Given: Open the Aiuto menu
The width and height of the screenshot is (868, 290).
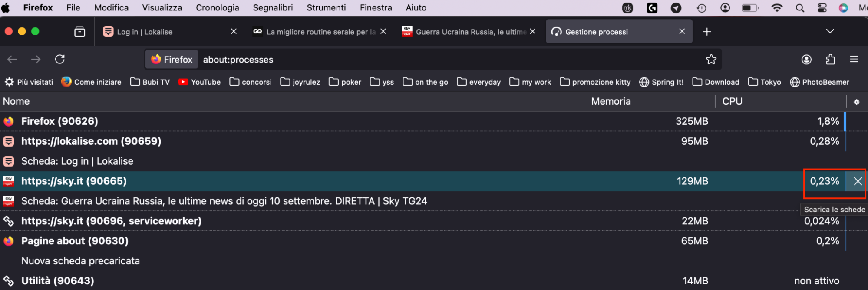Looking at the screenshot, I should pos(416,7).
